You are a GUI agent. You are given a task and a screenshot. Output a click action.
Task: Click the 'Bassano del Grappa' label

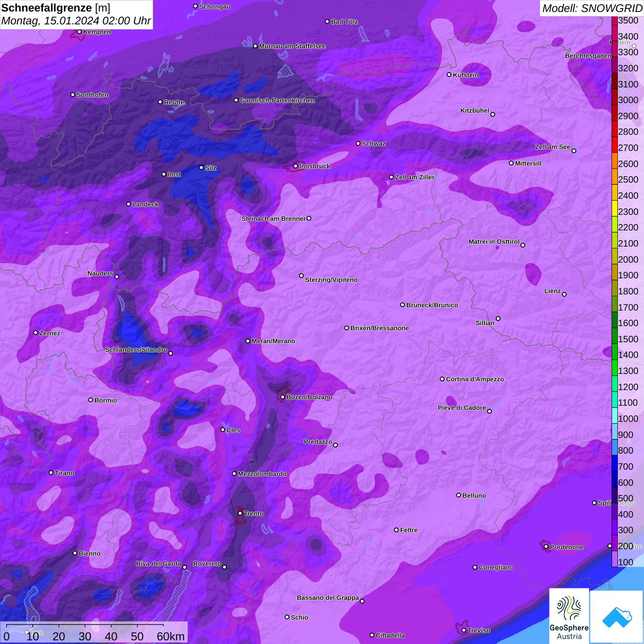pyautogui.click(x=328, y=598)
